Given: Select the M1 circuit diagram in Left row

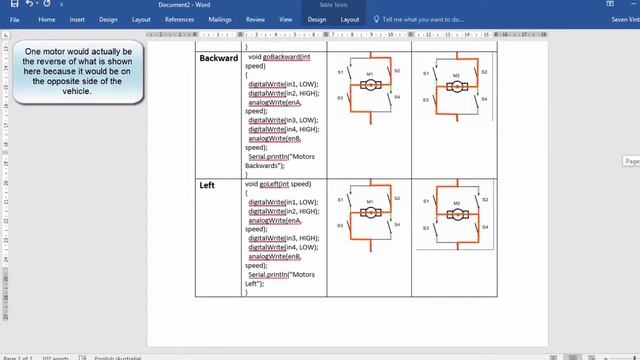Looking at the screenshot, I should [370, 216].
